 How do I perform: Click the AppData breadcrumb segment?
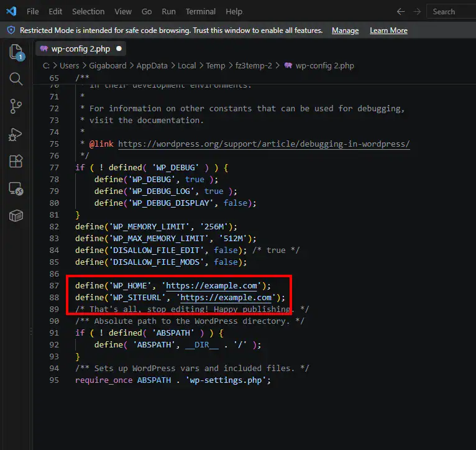[152, 66]
